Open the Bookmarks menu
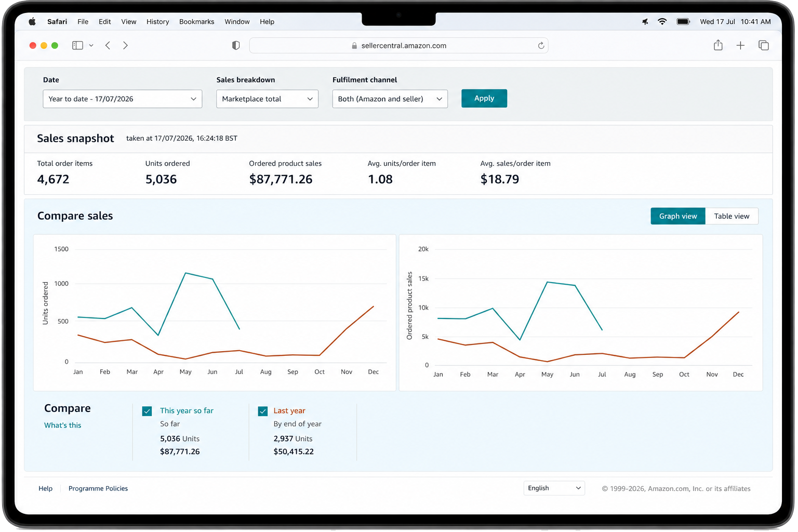This screenshot has width=798, height=532. tap(196, 22)
